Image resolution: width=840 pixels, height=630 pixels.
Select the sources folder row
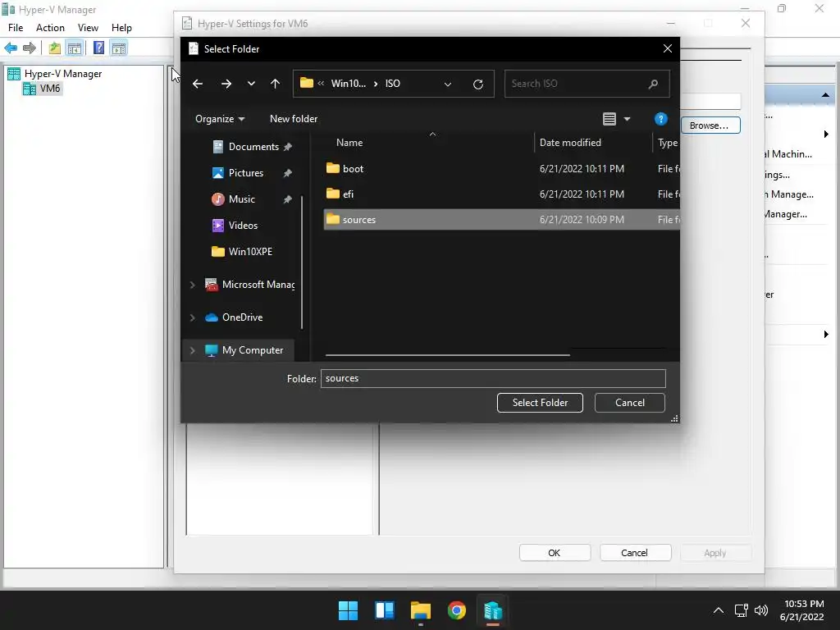click(501, 220)
